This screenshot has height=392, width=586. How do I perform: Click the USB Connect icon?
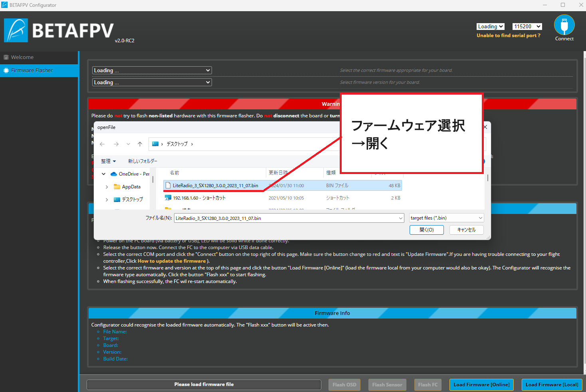coord(564,25)
